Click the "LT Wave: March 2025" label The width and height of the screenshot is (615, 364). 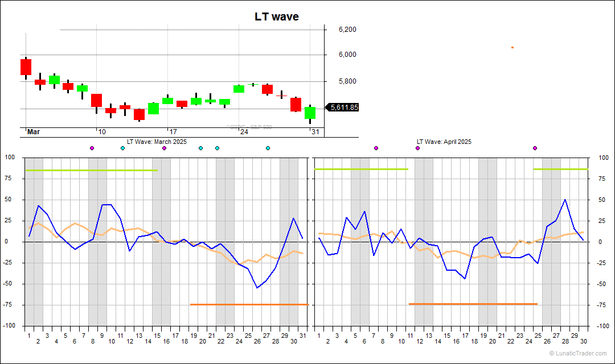pos(157,142)
